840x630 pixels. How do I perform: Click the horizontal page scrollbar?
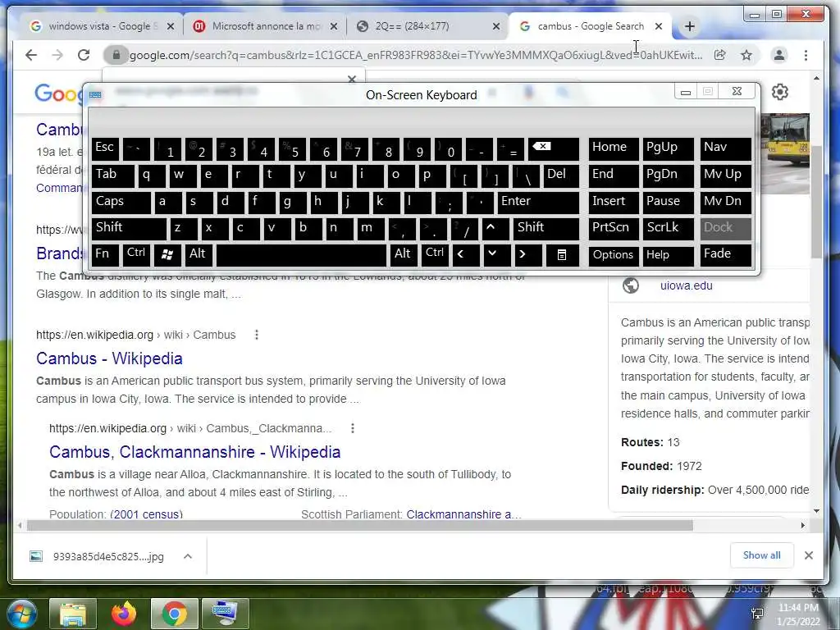[359, 526]
